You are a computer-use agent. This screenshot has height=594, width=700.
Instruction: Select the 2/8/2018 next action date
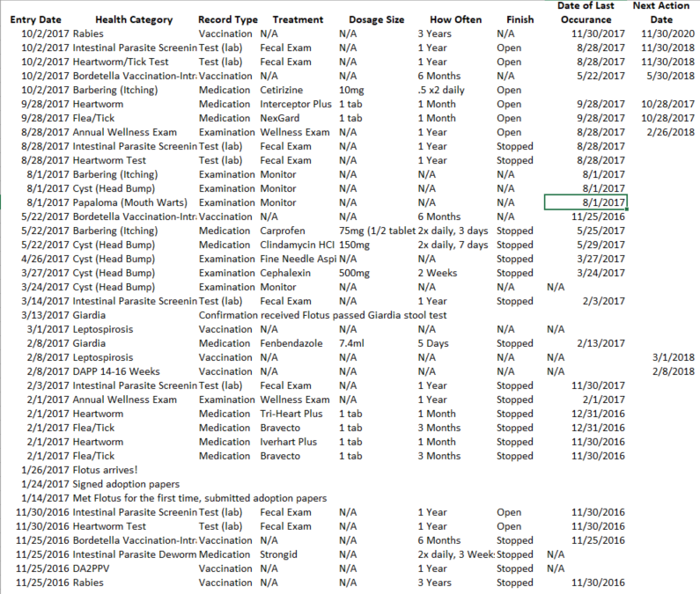coord(674,371)
